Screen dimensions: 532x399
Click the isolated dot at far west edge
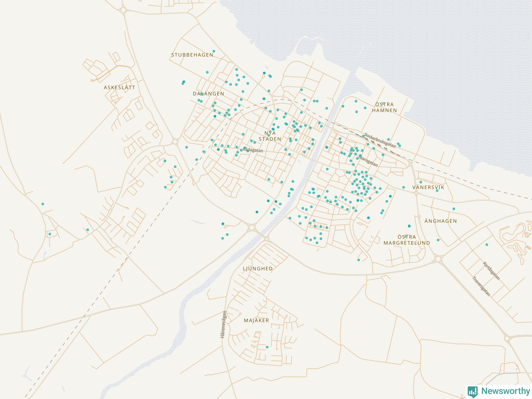[43, 204]
